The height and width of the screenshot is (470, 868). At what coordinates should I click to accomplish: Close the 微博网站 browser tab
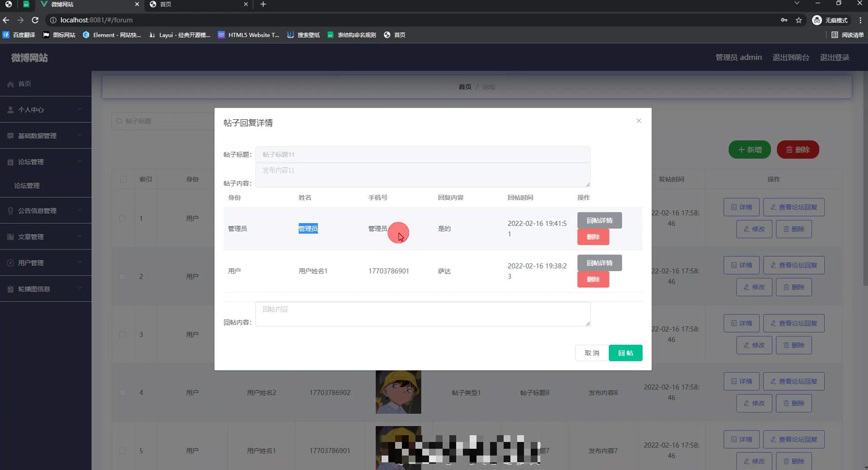click(137, 4)
